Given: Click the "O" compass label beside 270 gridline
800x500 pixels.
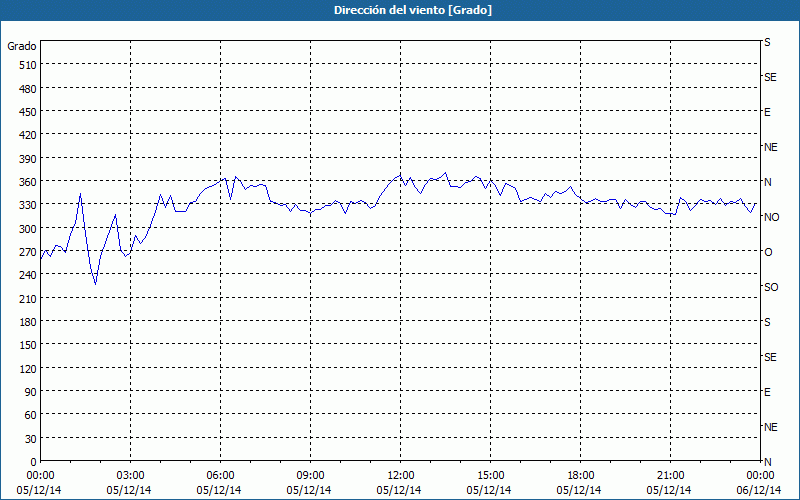Looking at the screenshot, I should 768,252.
